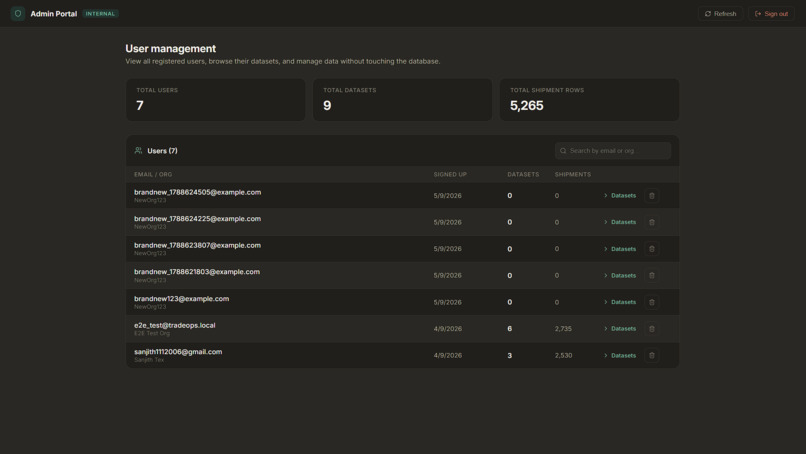Image resolution: width=806 pixels, height=454 pixels.
Task: Click dataset count 3 for sanjith1112006
Action: coord(509,356)
